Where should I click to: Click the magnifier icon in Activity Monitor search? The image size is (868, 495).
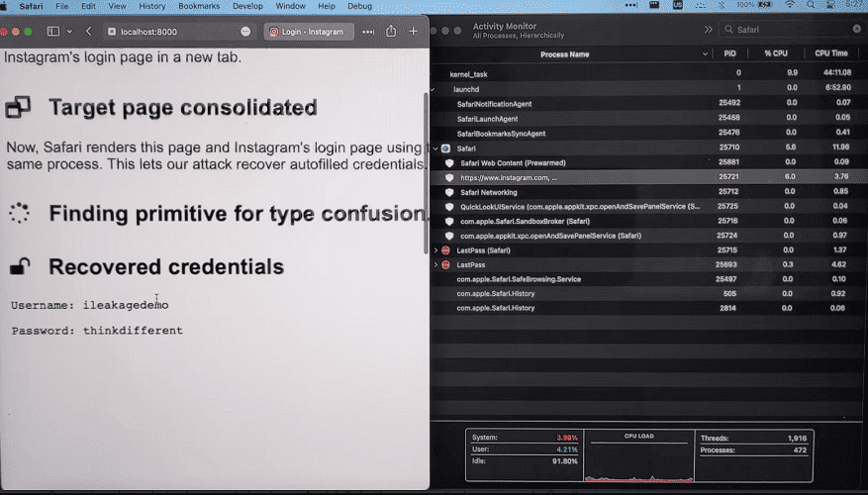[728, 30]
